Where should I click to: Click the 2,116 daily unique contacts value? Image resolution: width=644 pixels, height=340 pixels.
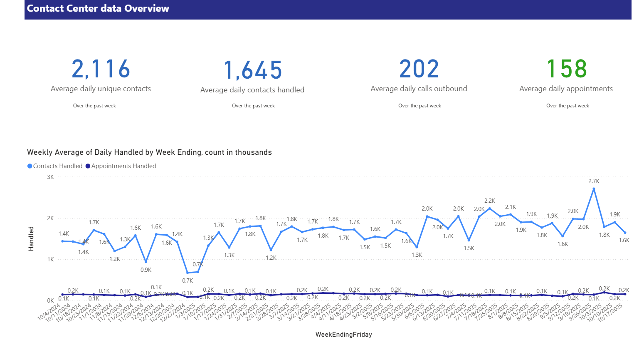click(x=101, y=69)
